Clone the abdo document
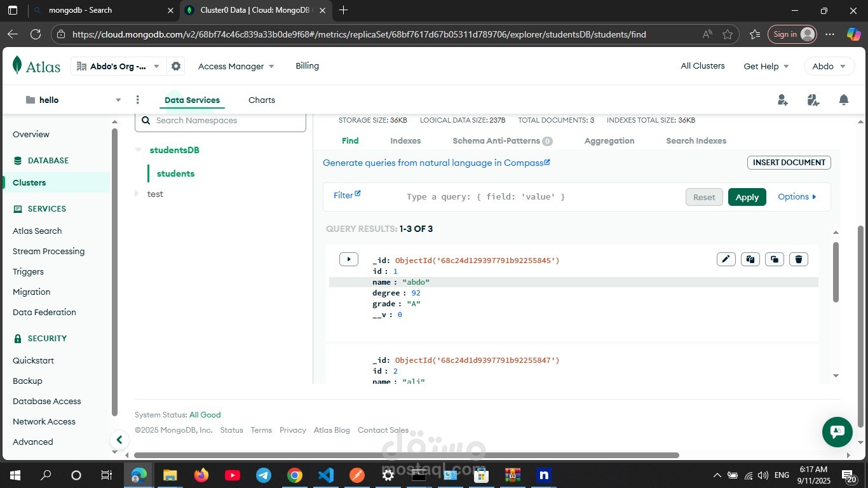868x488 pixels. point(774,259)
